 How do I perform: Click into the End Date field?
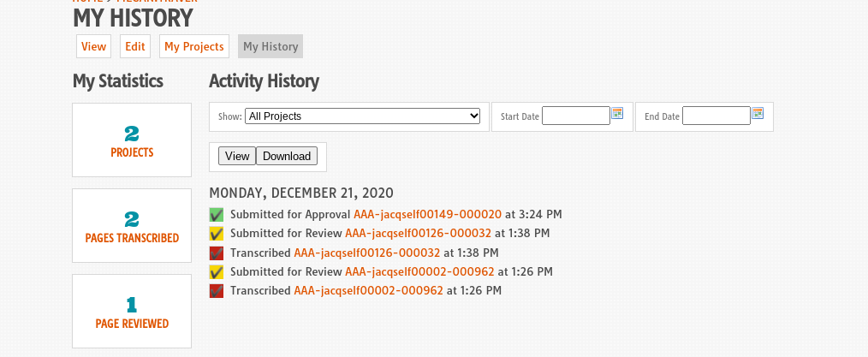(716, 116)
